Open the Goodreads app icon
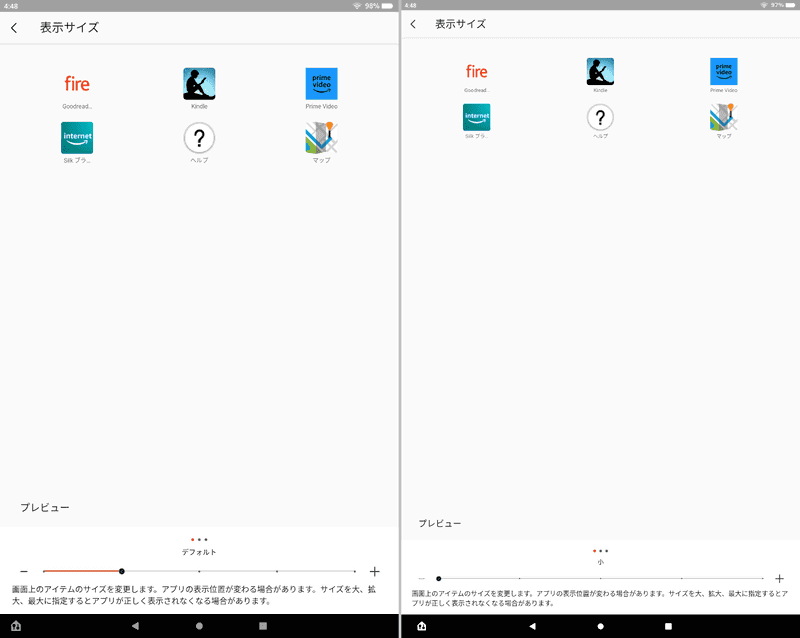The image size is (800, 638). pyautogui.click(x=78, y=83)
